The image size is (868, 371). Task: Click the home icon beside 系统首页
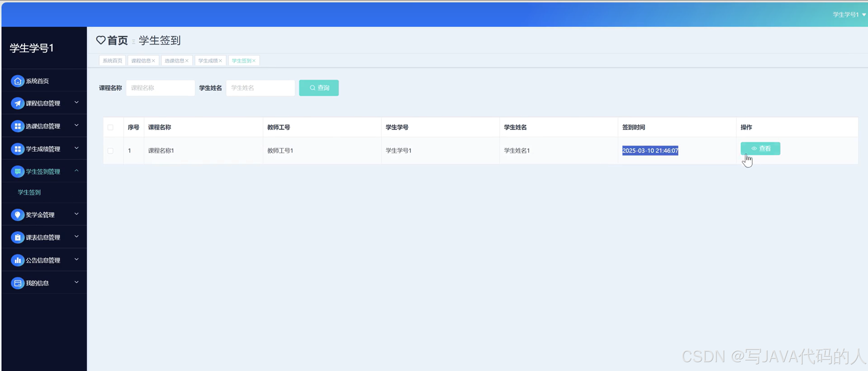[x=18, y=81]
